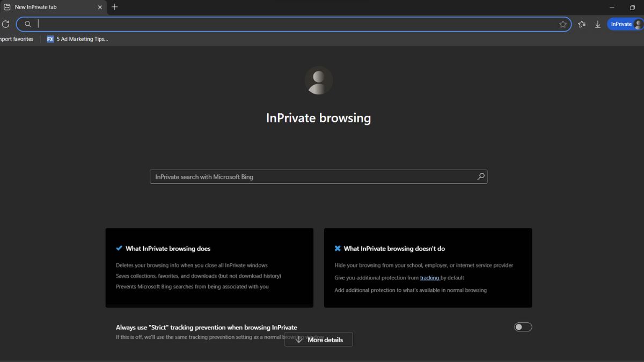Viewport: 644px width, 362px height.
Task: Click the InPrivate browsing heading
Action: (x=319, y=118)
